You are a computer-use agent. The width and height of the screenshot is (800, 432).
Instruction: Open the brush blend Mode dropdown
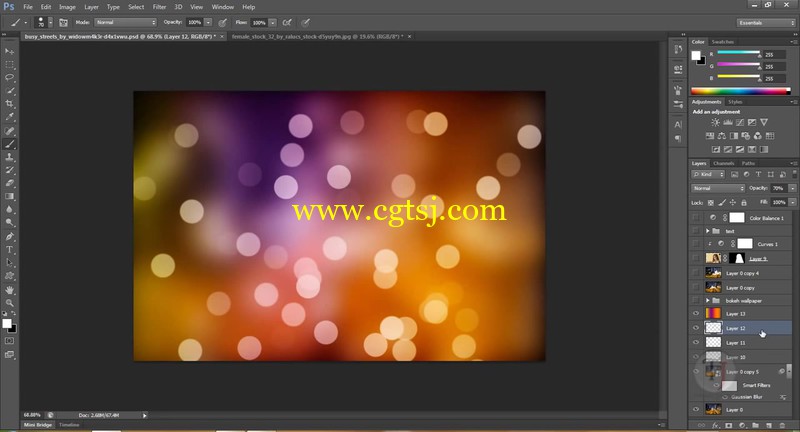coord(126,22)
